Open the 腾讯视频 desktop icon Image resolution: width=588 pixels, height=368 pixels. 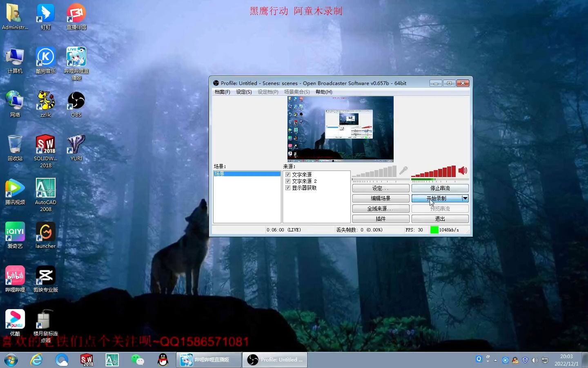(15, 192)
